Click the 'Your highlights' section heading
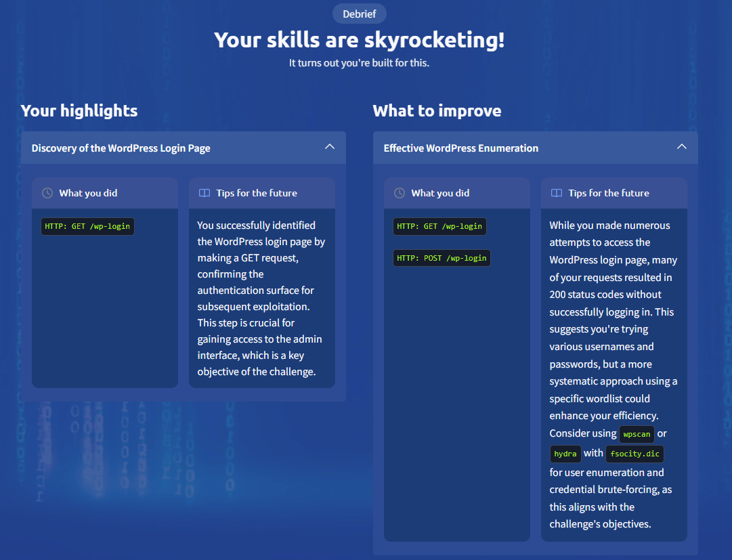732x560 pixels. [79, 110]
